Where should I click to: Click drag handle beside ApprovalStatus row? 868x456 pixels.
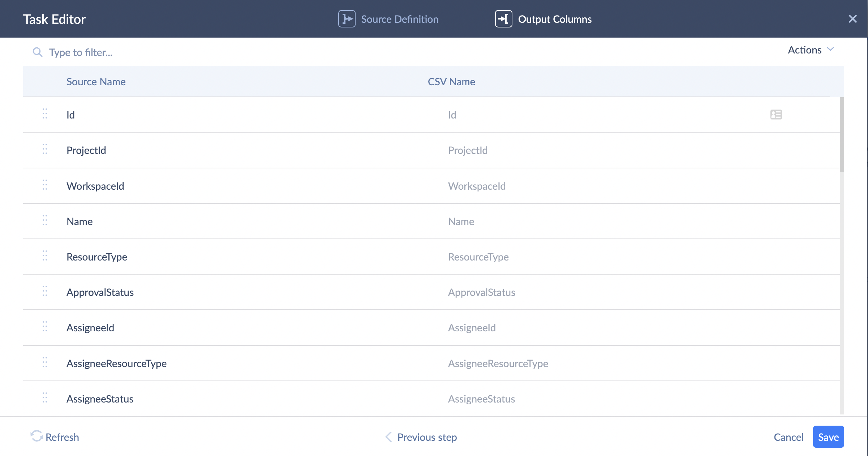click(45, 291)
